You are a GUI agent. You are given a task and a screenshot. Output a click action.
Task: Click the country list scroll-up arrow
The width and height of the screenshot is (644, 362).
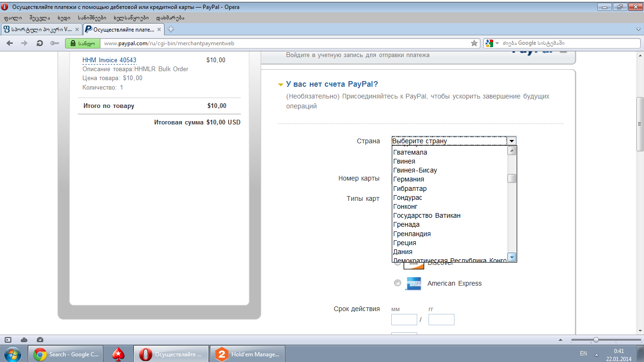tap(512, 151)
